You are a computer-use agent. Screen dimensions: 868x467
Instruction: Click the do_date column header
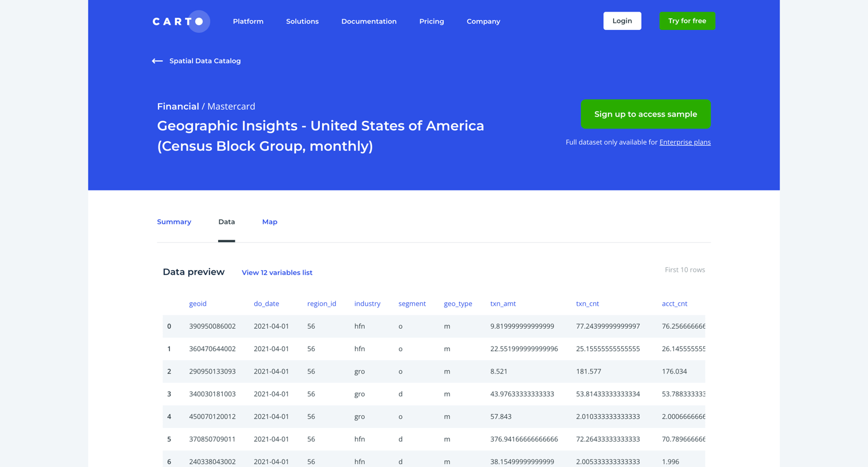coord(266,303)
